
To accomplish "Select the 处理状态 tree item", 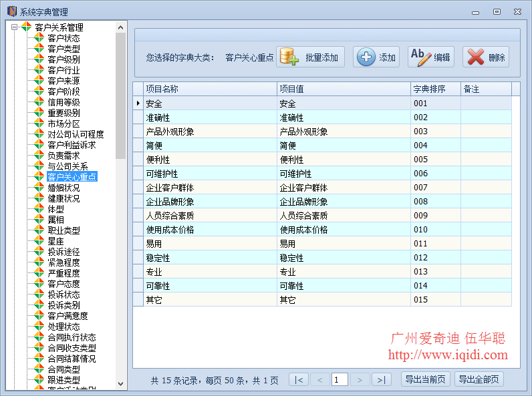I will 63,327.
